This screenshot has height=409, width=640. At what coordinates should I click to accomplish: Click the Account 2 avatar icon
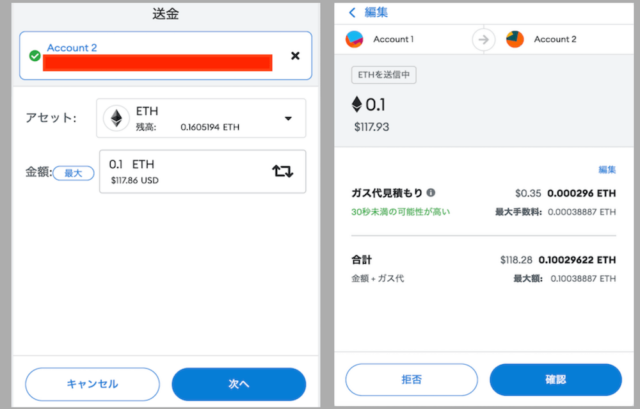click(x=515, y=39)
